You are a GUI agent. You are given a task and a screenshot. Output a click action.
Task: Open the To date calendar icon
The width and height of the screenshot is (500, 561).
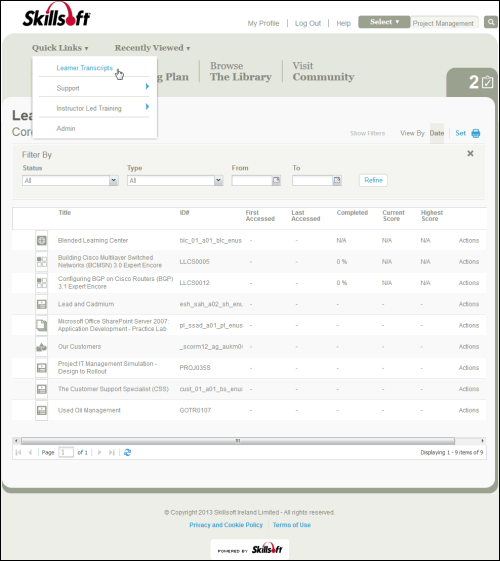(x=337, y=180)
